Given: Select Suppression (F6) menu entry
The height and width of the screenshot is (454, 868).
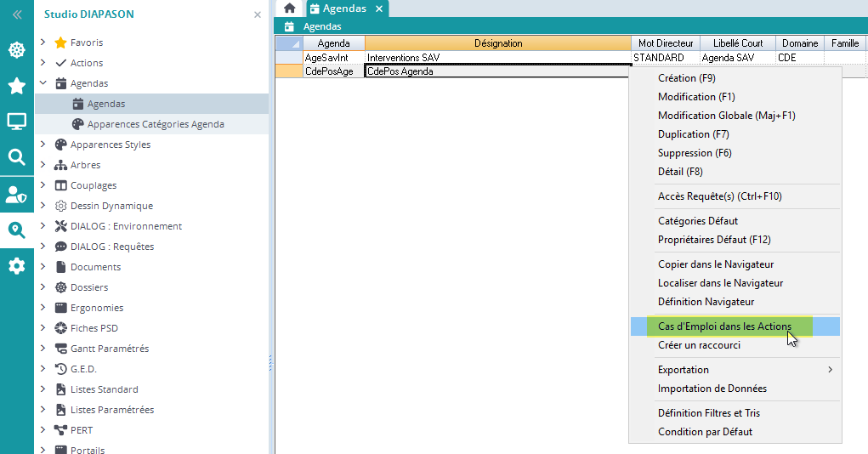Looking at the screenshot, I should (x=695, y=153).
